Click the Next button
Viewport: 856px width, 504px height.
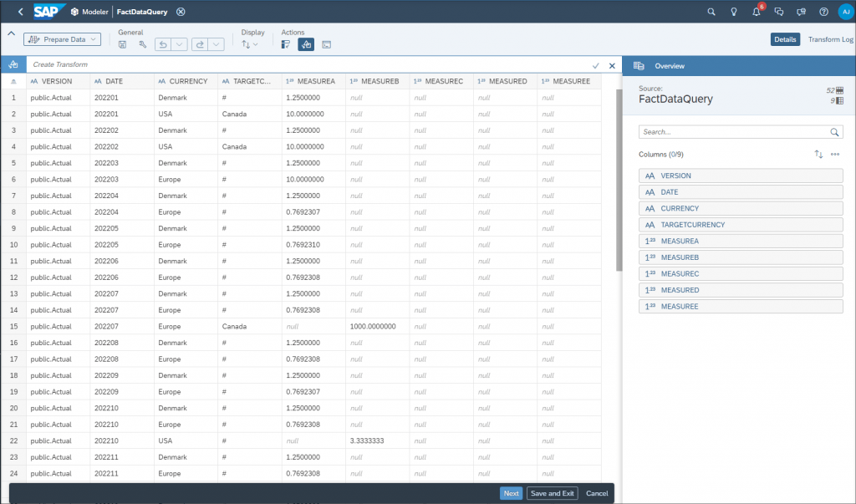[x=511, y=493]
